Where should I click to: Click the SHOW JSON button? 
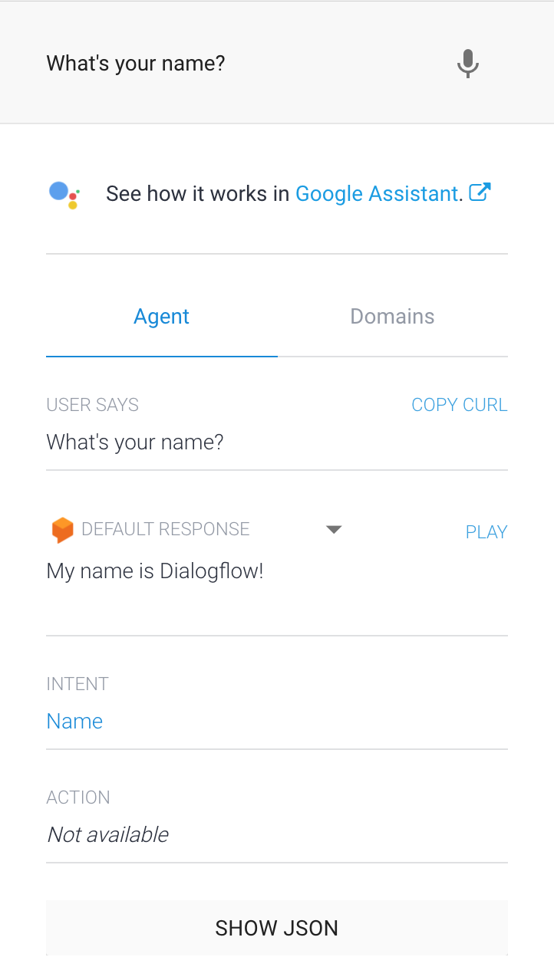(x=276, y=928)
